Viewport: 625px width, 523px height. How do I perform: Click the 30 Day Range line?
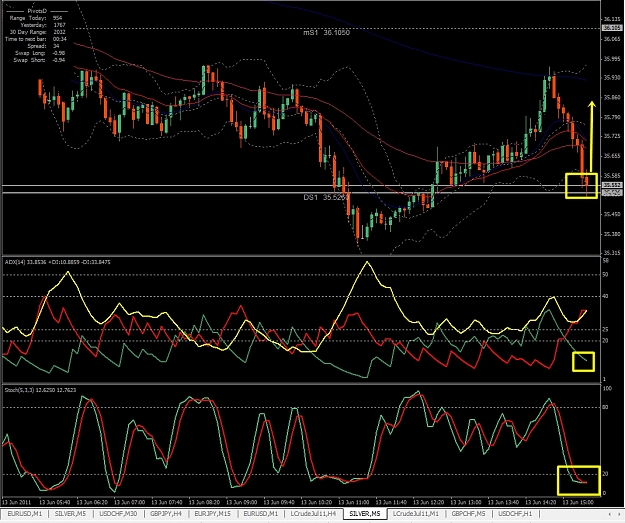[x=37, y=32]
